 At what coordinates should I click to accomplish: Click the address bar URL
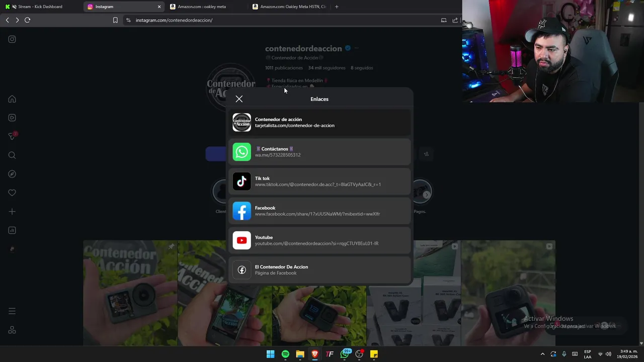click(174, 20)
